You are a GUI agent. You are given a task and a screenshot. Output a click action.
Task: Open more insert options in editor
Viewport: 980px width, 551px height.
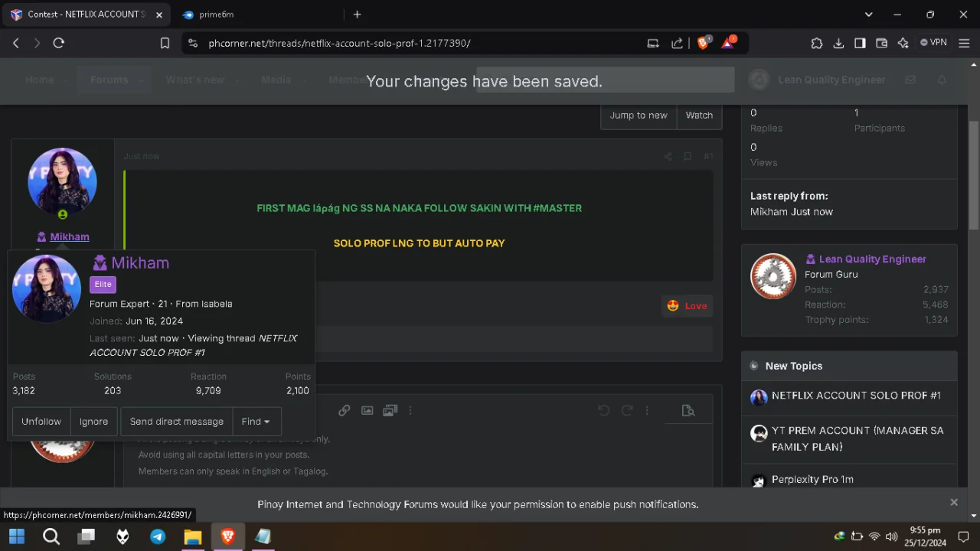pyautogui.click(x=410, y=411)
